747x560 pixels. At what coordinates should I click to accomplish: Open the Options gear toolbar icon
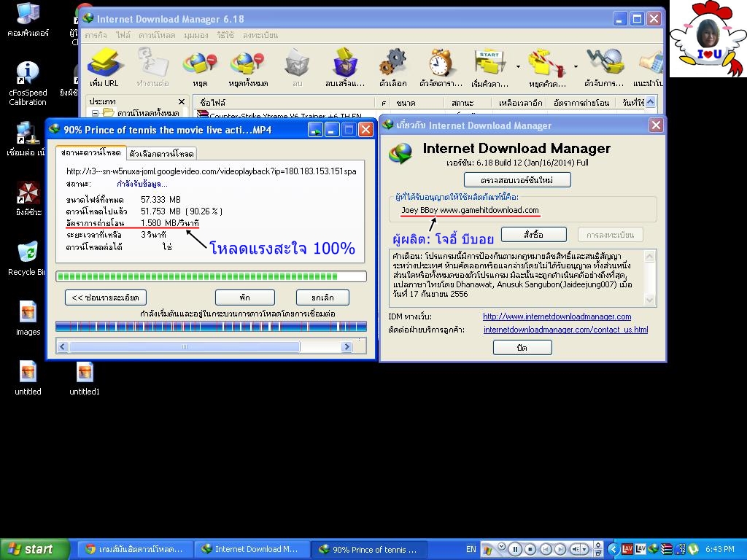[393, 67]
